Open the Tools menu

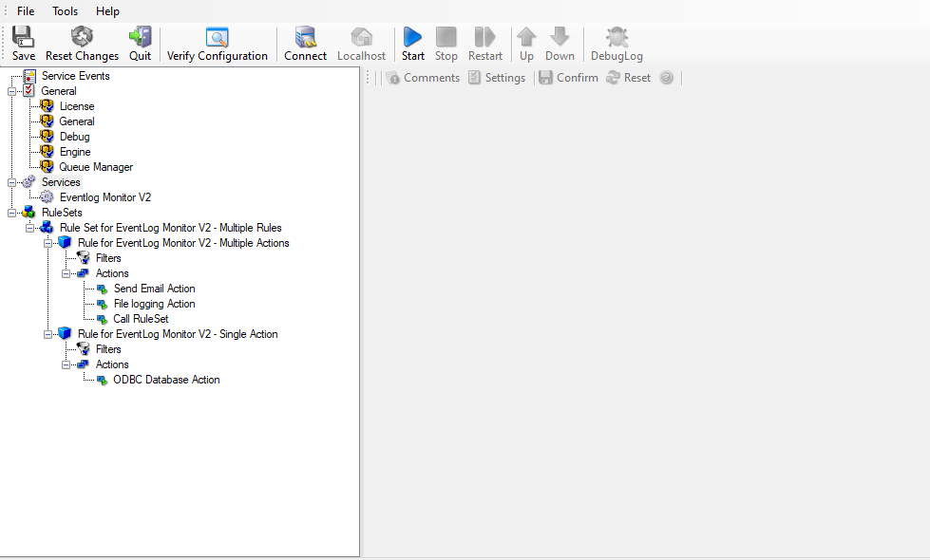point(66,11)
